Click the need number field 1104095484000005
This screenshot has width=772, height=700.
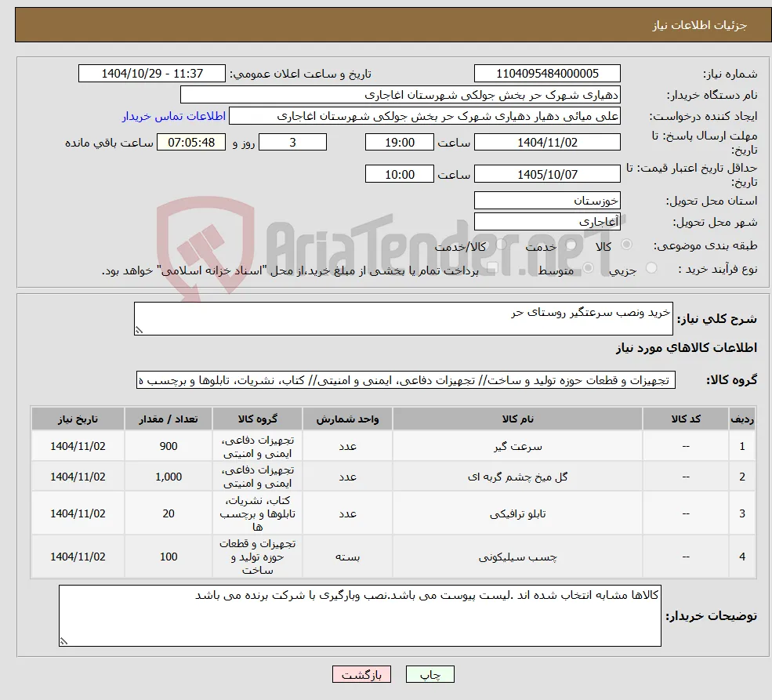click(x=547, y=74)
